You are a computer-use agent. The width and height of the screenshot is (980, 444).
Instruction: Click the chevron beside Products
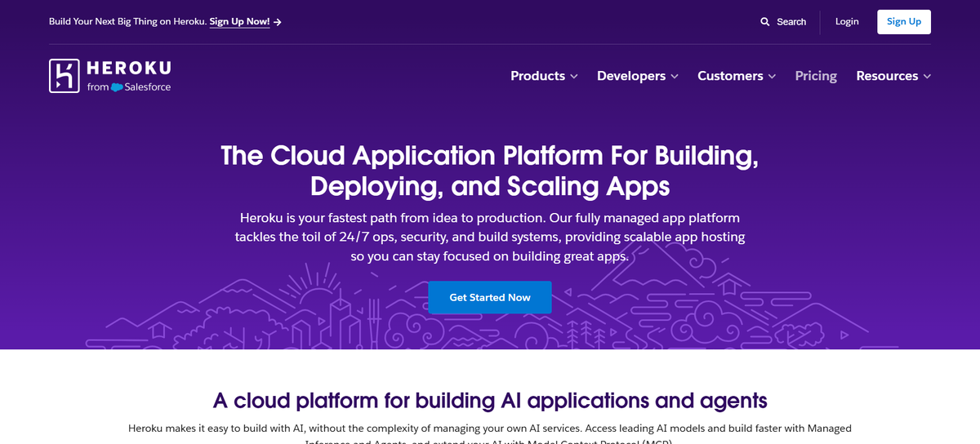pos(574,77)
